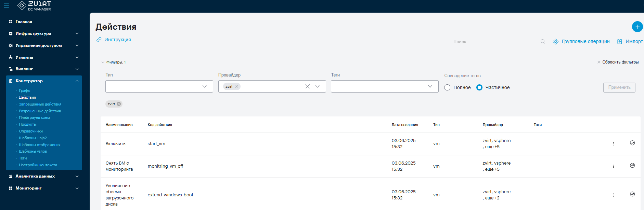The height and width of the screenshot is (210, 644).
Task: Expand Инфраструктура sidebar menu
Action: point(44,33)
